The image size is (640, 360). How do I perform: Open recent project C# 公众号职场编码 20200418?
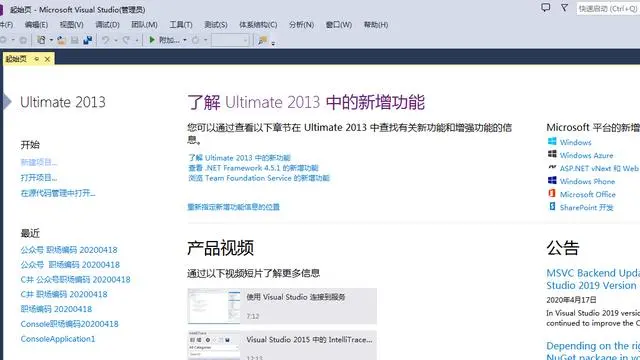click(x=76, y=280)
